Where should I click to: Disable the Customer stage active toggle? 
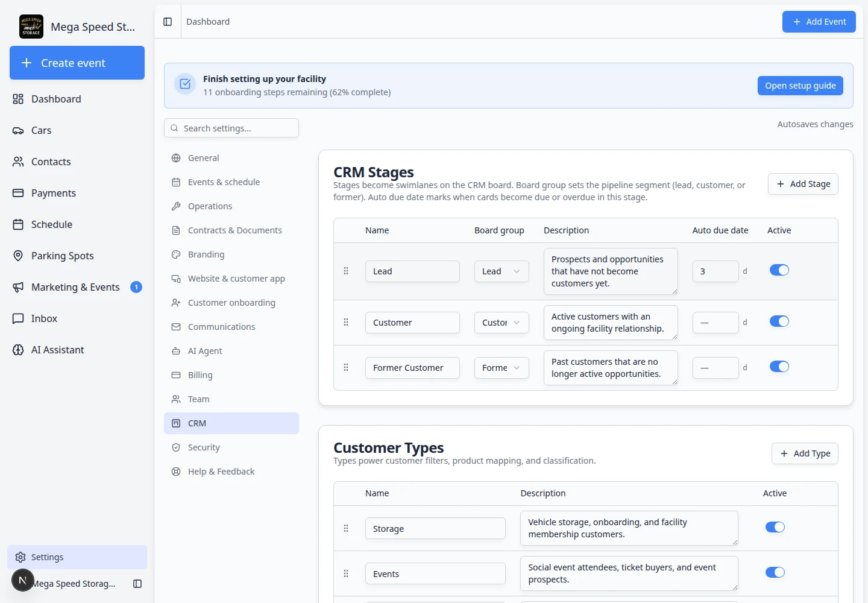point(779,321)
